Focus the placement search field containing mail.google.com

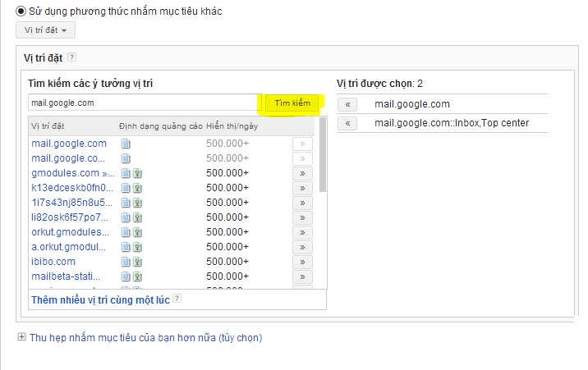[x=145, y=103]
